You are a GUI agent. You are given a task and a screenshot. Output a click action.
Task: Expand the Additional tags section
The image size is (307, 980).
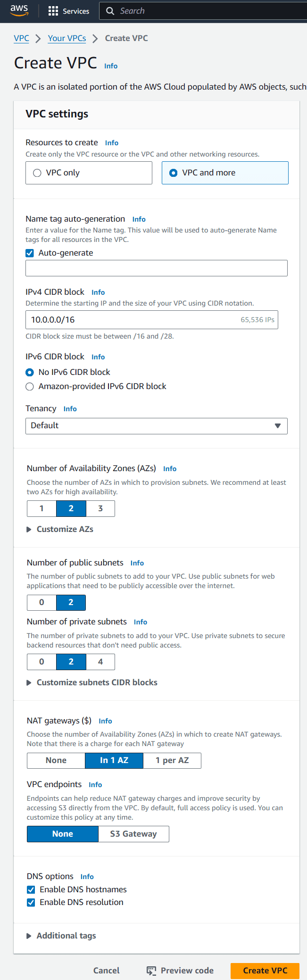click(29, 936)
